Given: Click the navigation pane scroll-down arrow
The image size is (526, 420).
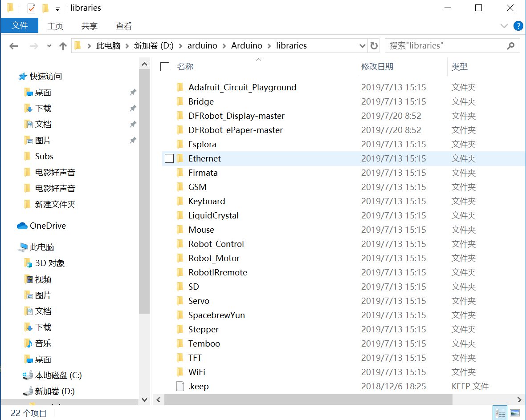Looking at the screenshot, I should (145, 399).
